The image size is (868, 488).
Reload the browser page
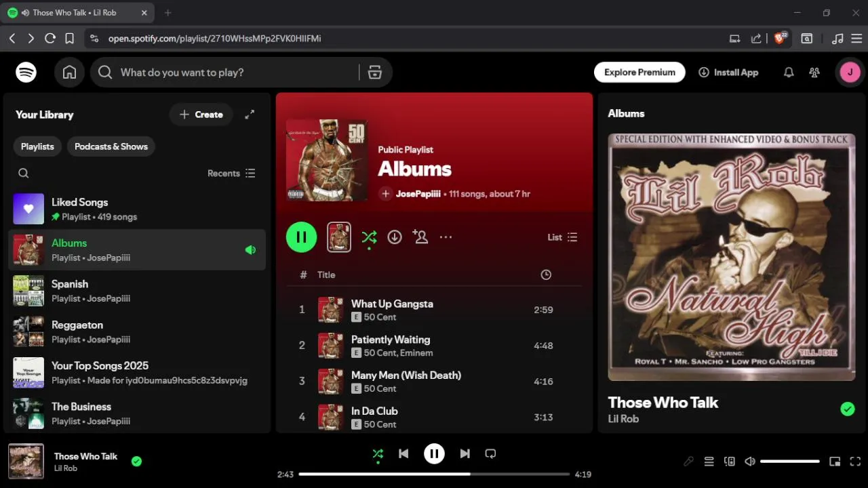[x=50, y=39]
